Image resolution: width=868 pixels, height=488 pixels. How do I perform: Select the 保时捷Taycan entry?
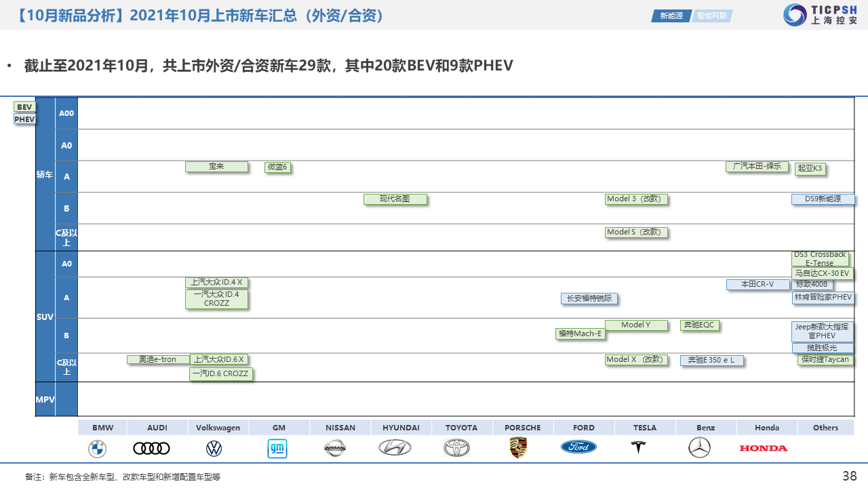pos(825,360)
